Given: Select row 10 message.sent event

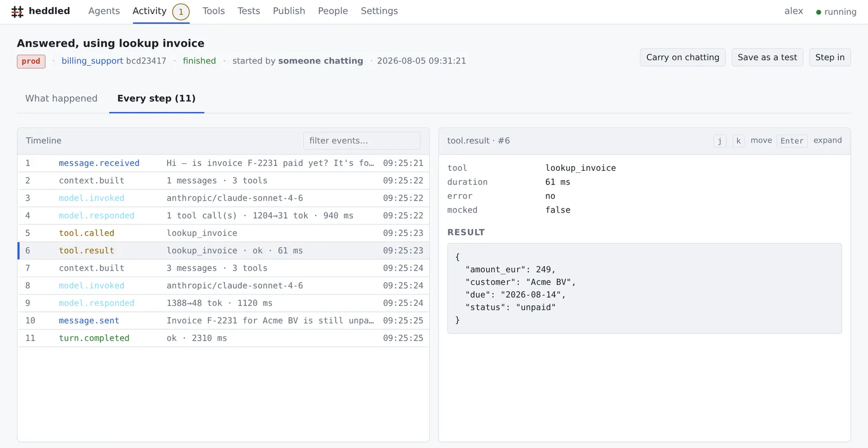Looking at the screenshot, I should [x=224, y=321].
